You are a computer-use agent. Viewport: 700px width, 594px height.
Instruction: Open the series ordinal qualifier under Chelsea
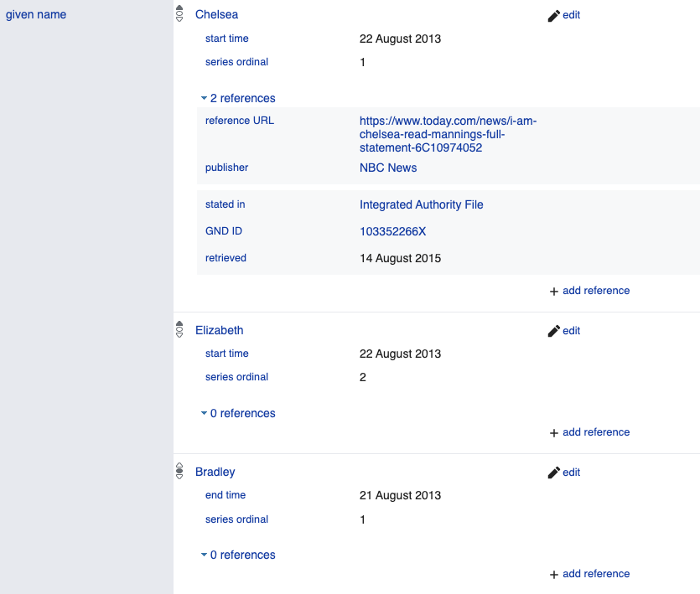(236, 62)
